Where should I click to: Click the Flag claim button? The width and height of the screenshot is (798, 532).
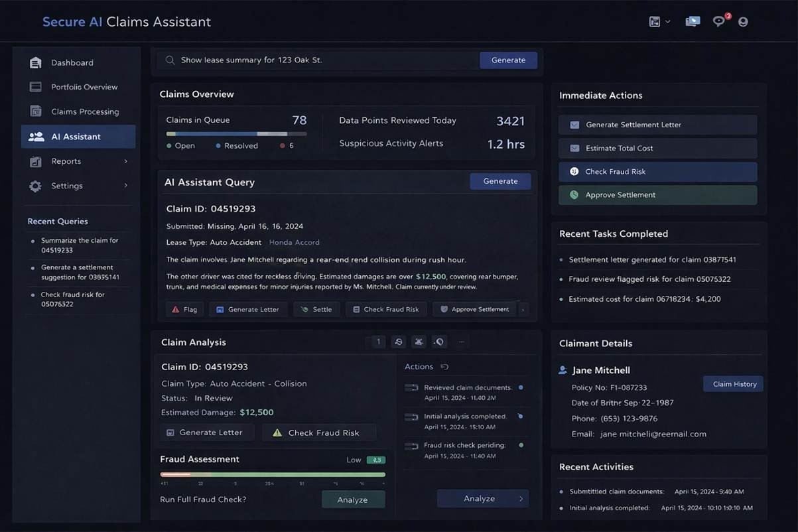coord(184,309)
